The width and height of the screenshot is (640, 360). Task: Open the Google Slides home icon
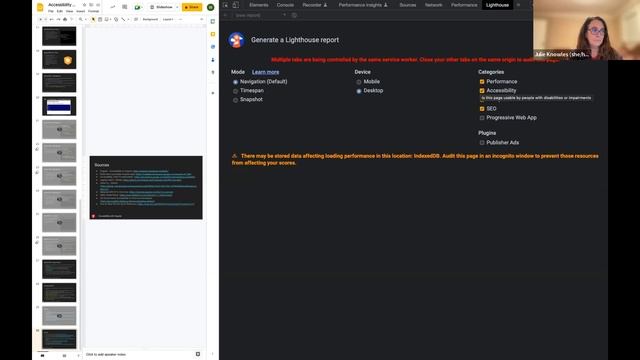[40, 7]
